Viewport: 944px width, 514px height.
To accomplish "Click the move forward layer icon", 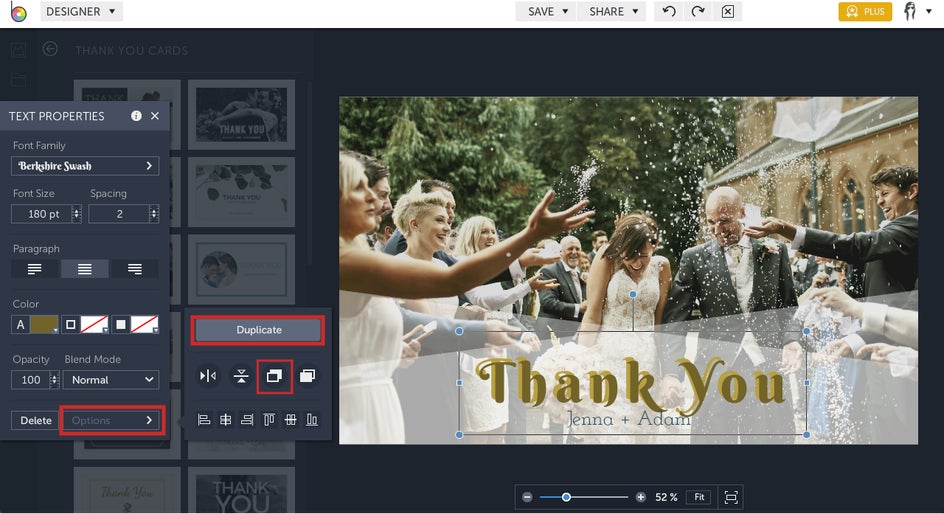I will [308, 376].
